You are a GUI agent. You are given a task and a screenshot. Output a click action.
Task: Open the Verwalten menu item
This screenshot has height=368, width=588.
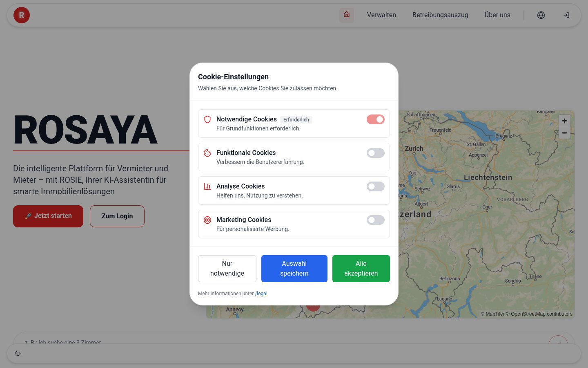381,15
